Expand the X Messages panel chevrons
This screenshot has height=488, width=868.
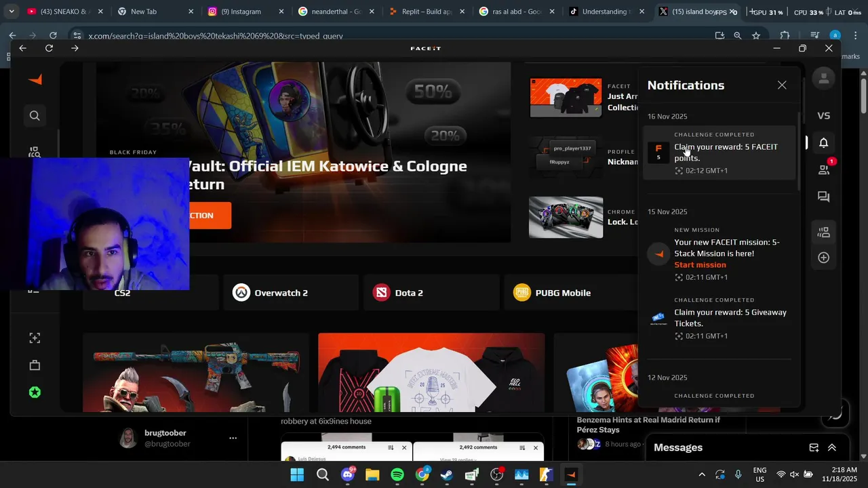pyautogui.click(x=831, y=447)
